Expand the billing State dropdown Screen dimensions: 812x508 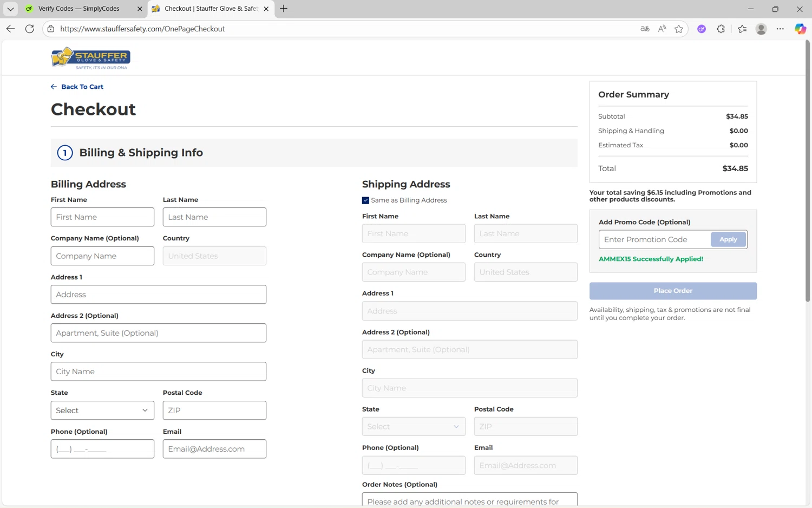pyautogui.click(x=102, y=411)
